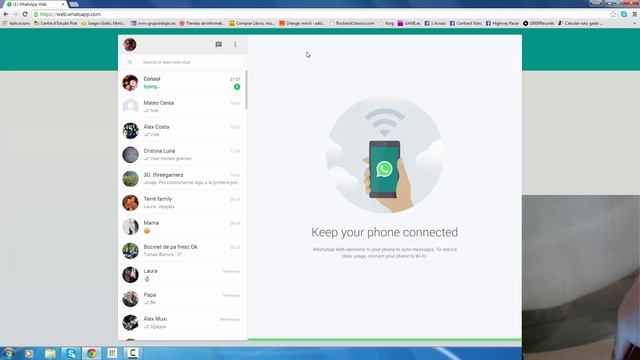Click the green unread badge on Consol
Viewport: 640px width, 360px height.
tap(237, 87)
